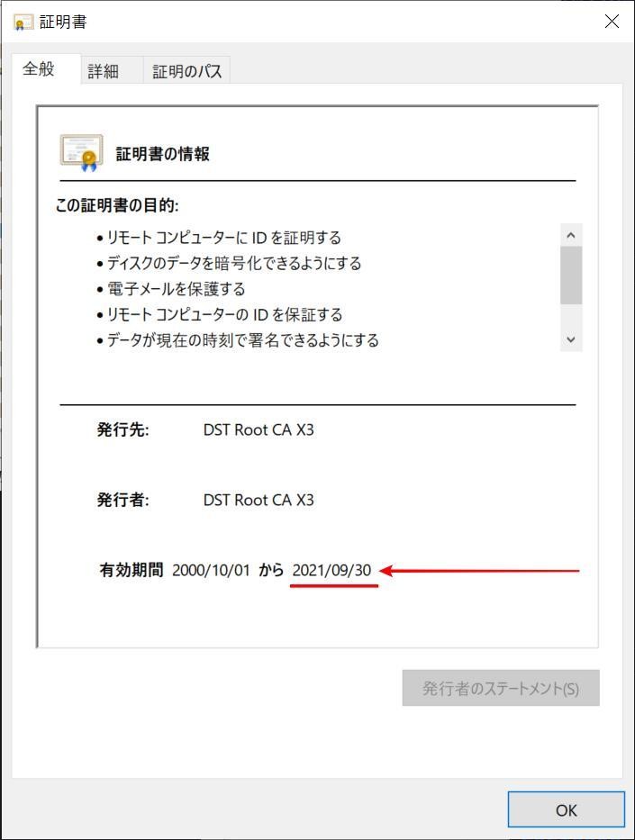The width and height of the screenshot is (635, 840).
Task: Click the issuer value next to 発行者
Action: 259,500
